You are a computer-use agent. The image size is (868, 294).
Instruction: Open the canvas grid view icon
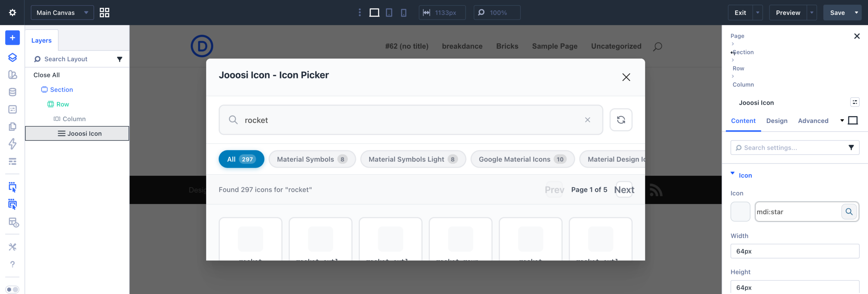[104, 13]
